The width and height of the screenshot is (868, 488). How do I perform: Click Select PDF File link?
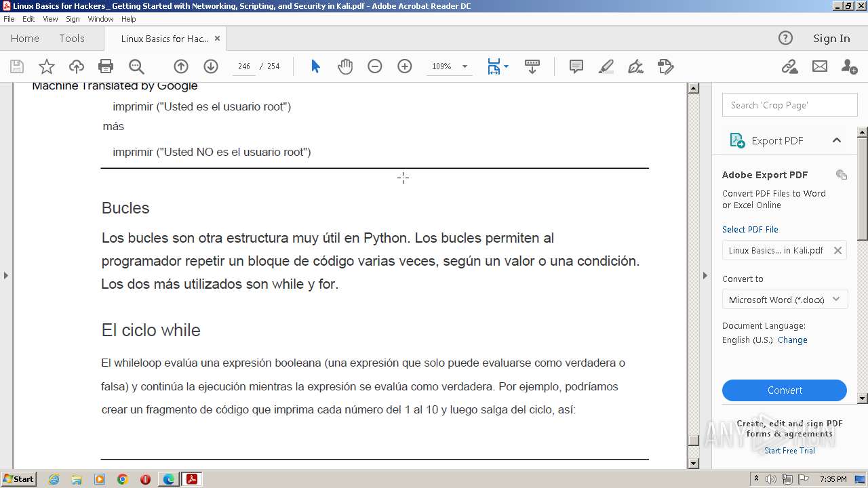click(750, 229)
